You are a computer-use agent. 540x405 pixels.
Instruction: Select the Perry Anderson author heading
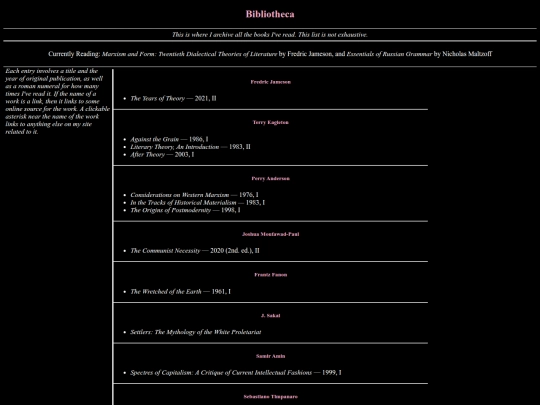[x=271, y=178]
